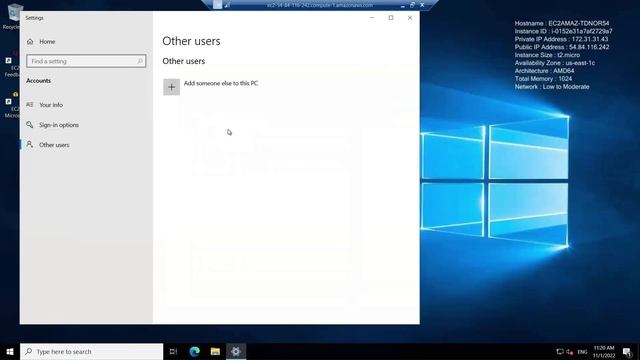This screenshot has height=360, width=640.
Task: Restore down the remote desktop session
Action: [x=412, y=5]
